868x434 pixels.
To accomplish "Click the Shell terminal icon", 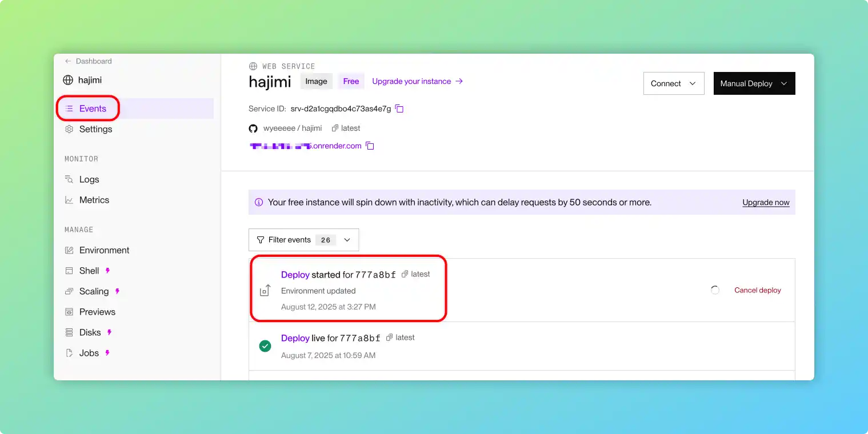I will point(69,271).
